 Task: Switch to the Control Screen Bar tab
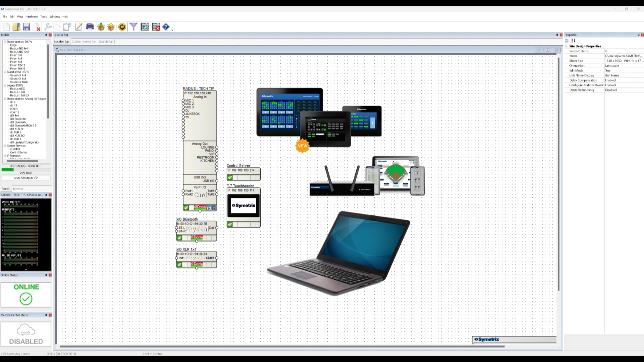[x=83, y=42]
